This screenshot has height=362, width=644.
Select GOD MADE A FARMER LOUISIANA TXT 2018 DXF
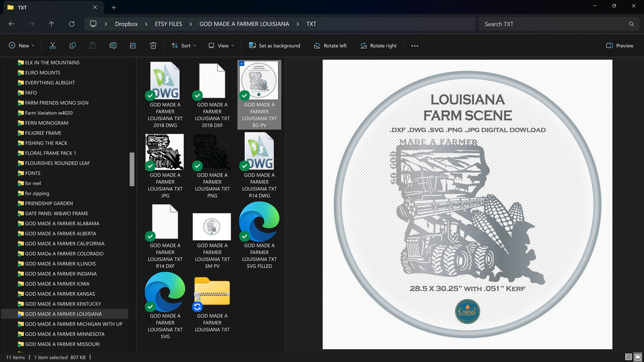click(212, 94)
